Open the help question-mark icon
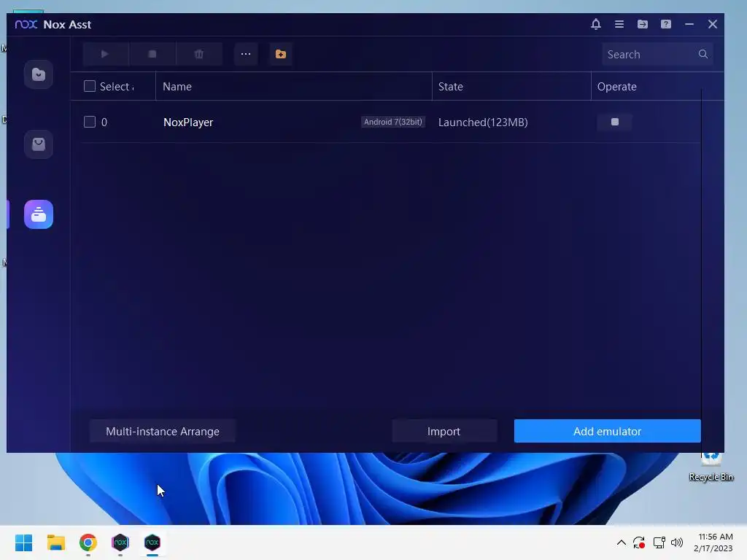 pyautogui.click(x=665, y=24)
